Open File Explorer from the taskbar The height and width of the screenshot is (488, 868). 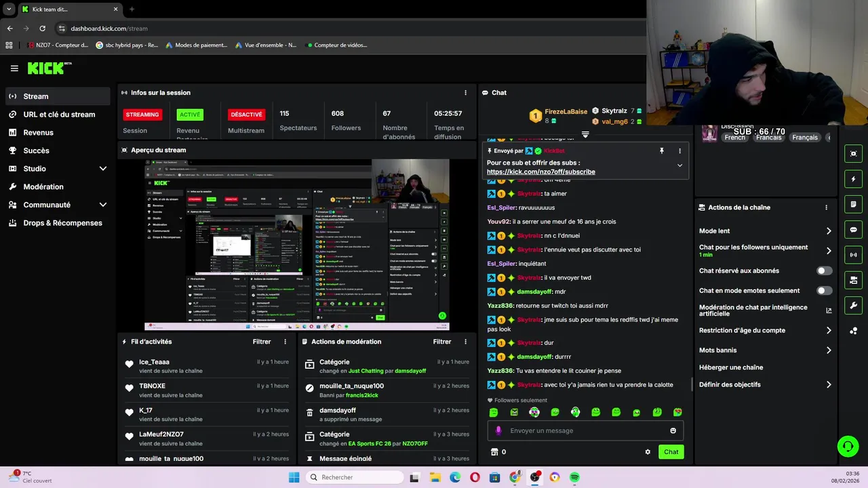[435, 477]
